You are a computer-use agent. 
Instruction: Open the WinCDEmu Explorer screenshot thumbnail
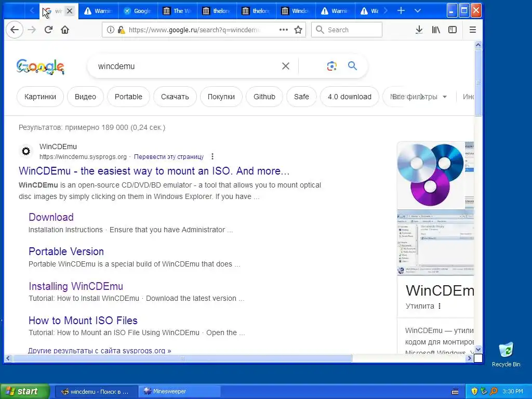(x=435, y=243)
